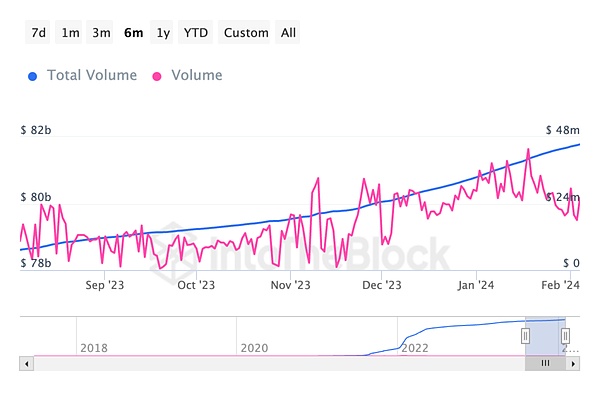Show All historical data

tap(288, 32)
